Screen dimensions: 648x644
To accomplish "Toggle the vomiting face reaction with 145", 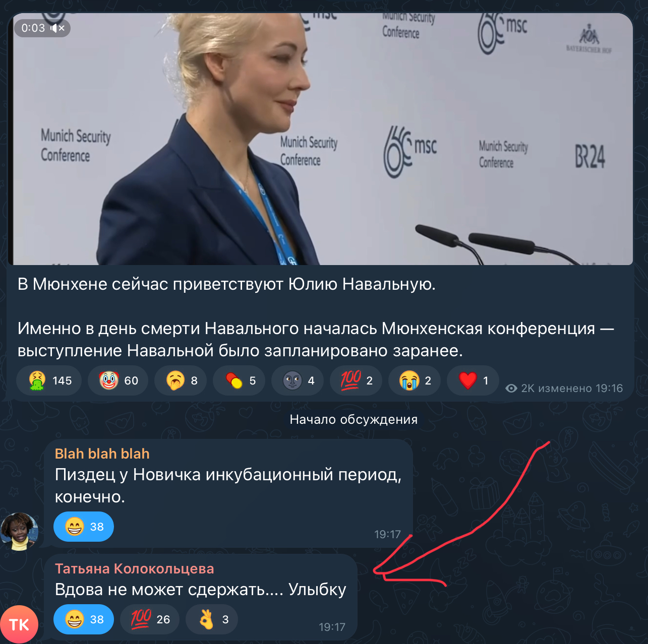I will 50,380.
